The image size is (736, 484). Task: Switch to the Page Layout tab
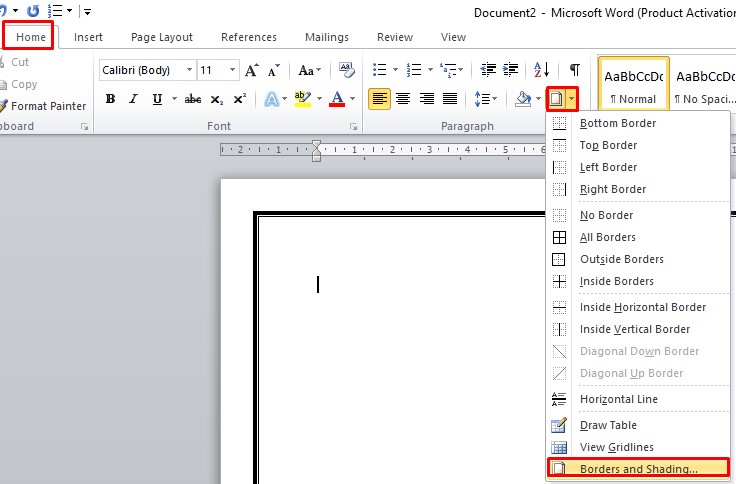click(161, 37)
